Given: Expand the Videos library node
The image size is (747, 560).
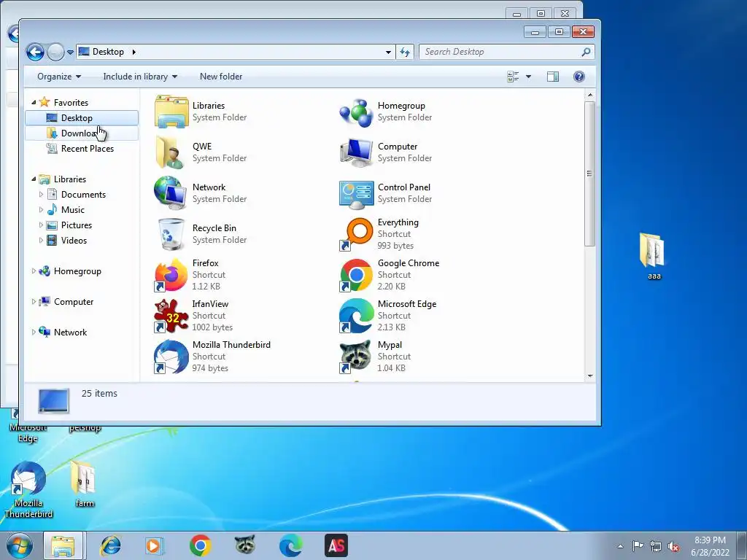Looking at the screenshot, I should pyautogui.click(x=41, y=241).
